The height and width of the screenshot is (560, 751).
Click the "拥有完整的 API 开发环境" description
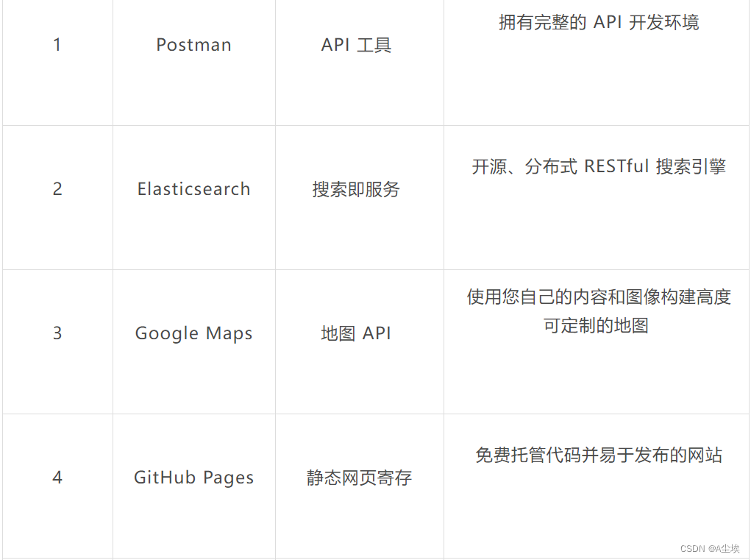(x=599, y=23)
